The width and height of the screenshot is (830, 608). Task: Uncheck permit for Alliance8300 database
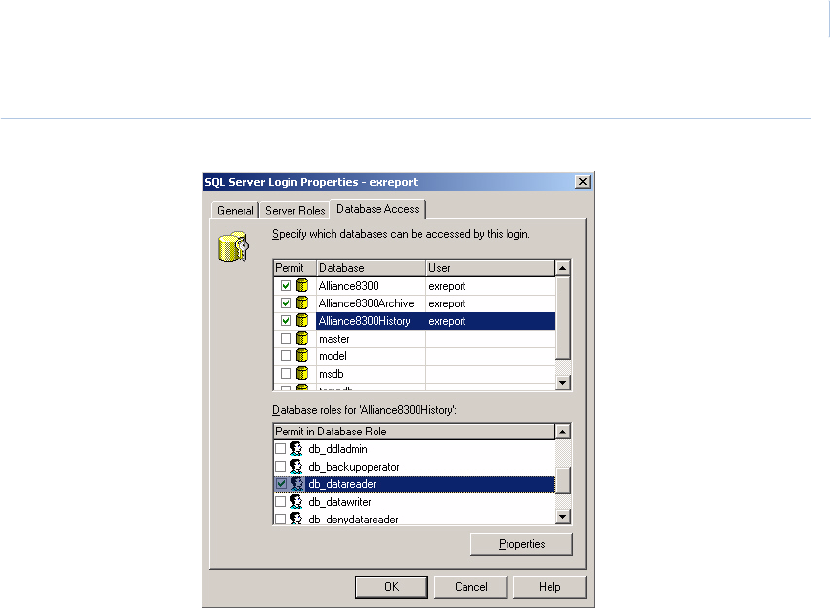tap(286, 286)
